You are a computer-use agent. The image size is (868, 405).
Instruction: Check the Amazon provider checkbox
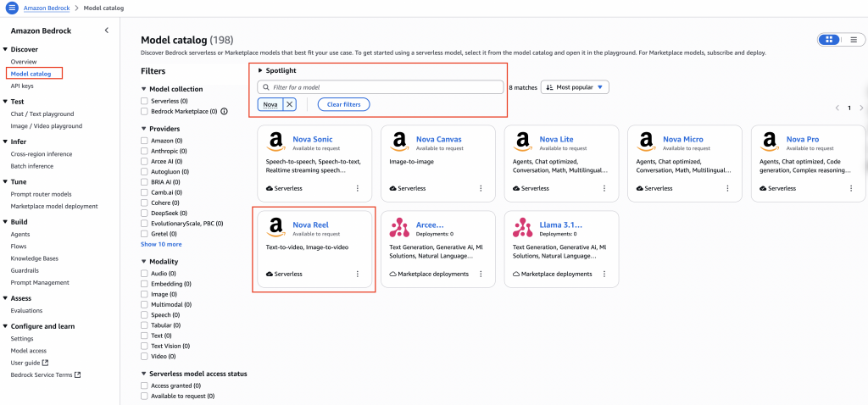coord(144,141)
